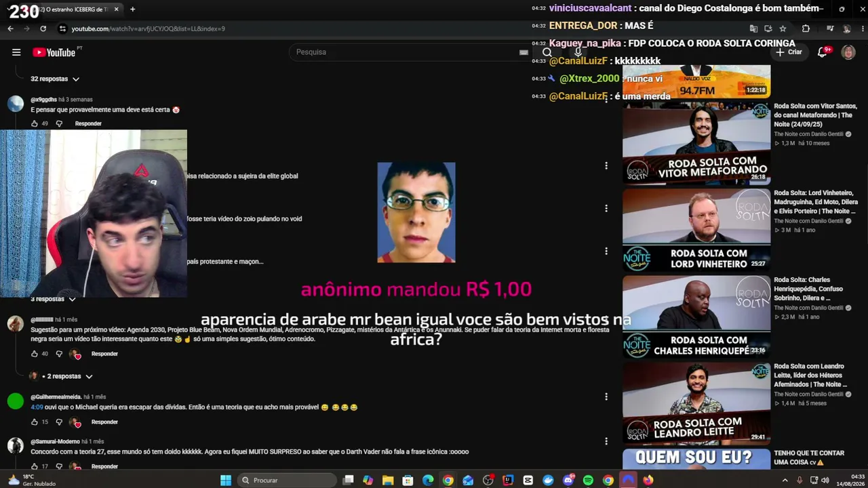Open the YouTube guide hamburger menu

click(x=16, y=52)
